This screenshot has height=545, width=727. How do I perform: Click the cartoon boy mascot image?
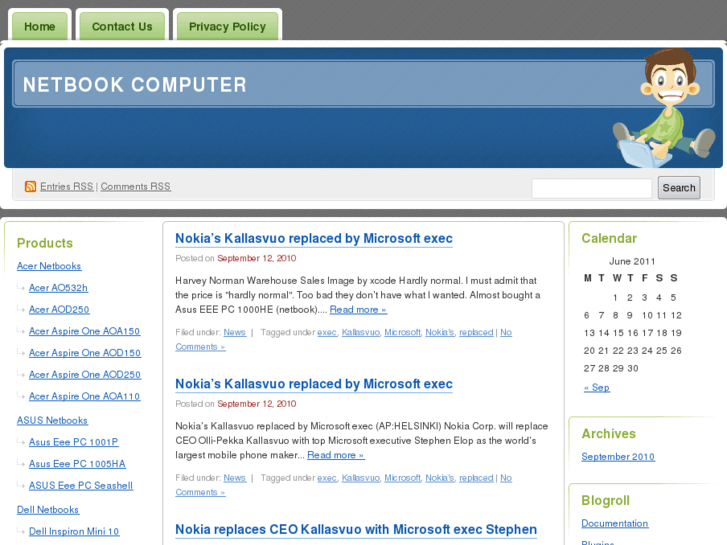663,108
